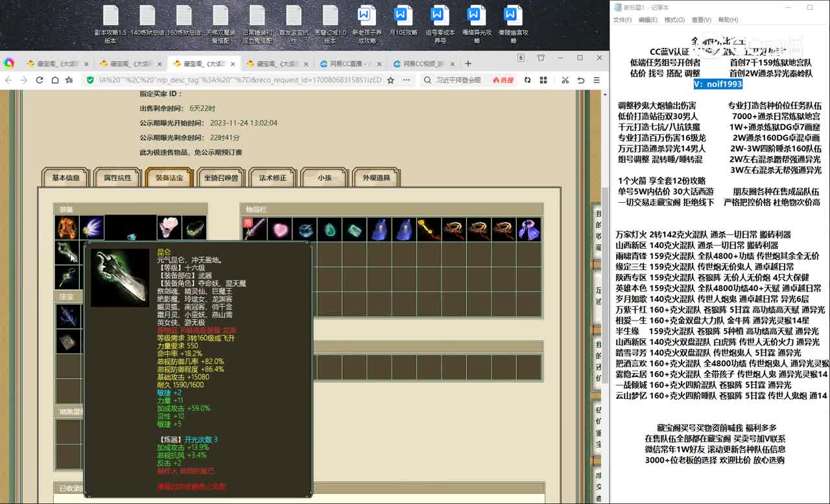The width and height of the screenshot is (830, 504).
Task: Click Notepad line starting 踏雪寻芳
Action: pos(708,353)
